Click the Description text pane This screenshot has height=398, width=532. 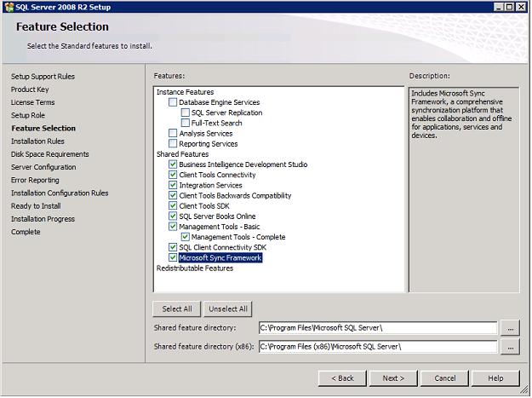click(x=464, y=189)
